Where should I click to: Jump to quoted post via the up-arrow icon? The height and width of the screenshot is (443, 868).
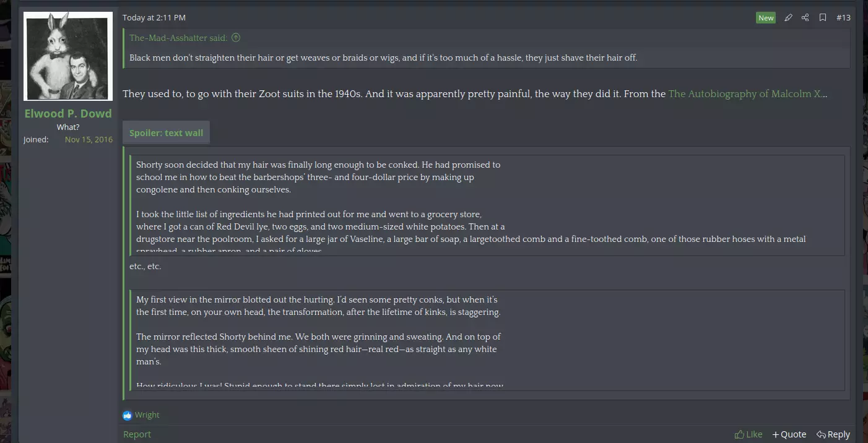236,38
